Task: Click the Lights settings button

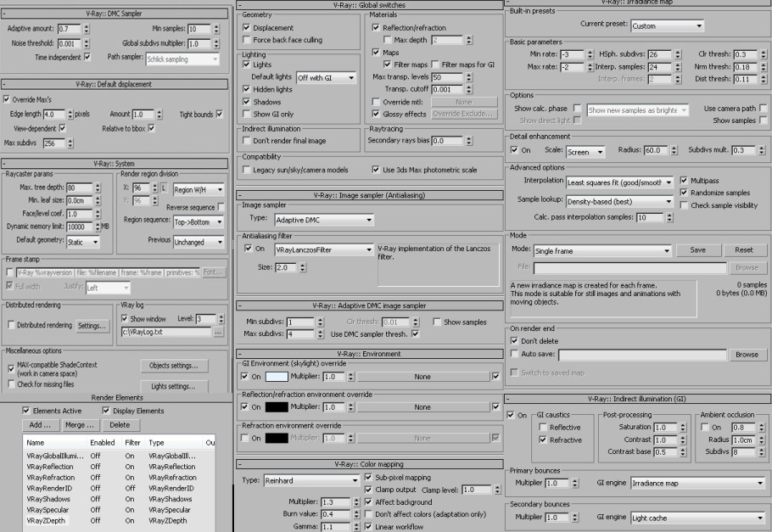Action: pos(173,386)
